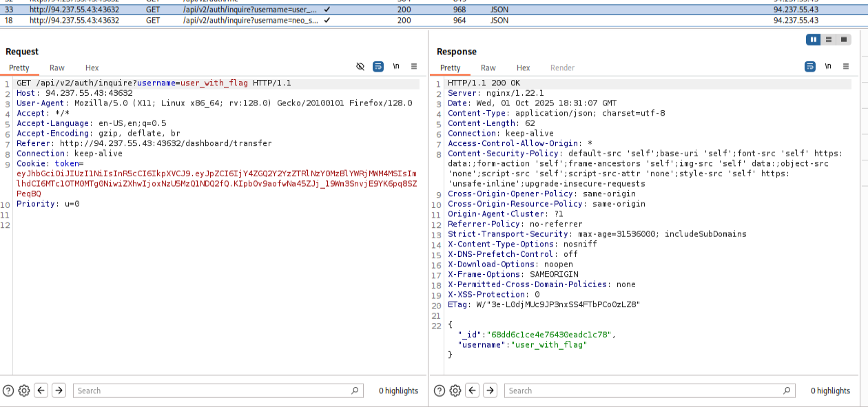The image size is (868, 407).
Task: Go to next match in Response search
Action: (490, 390)
